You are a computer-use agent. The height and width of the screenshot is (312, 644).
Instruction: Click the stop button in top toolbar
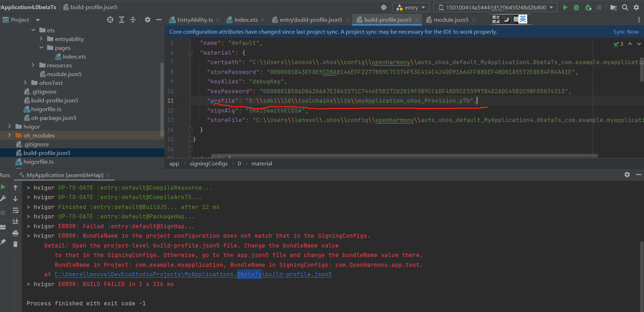599,7
